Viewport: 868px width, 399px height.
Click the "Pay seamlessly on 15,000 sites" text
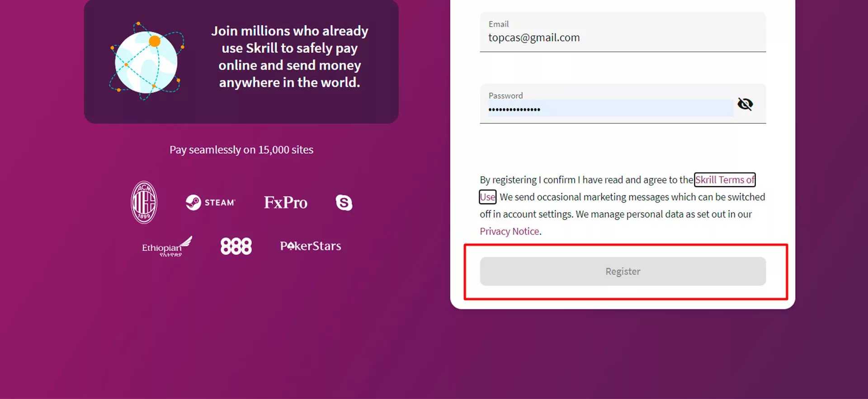[241, 150]
